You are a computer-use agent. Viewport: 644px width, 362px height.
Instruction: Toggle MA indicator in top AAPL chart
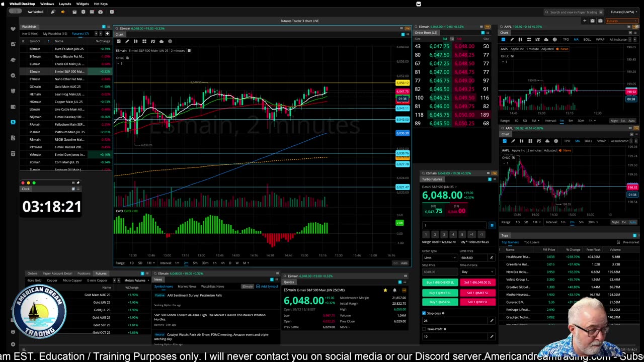coord(576,39)
